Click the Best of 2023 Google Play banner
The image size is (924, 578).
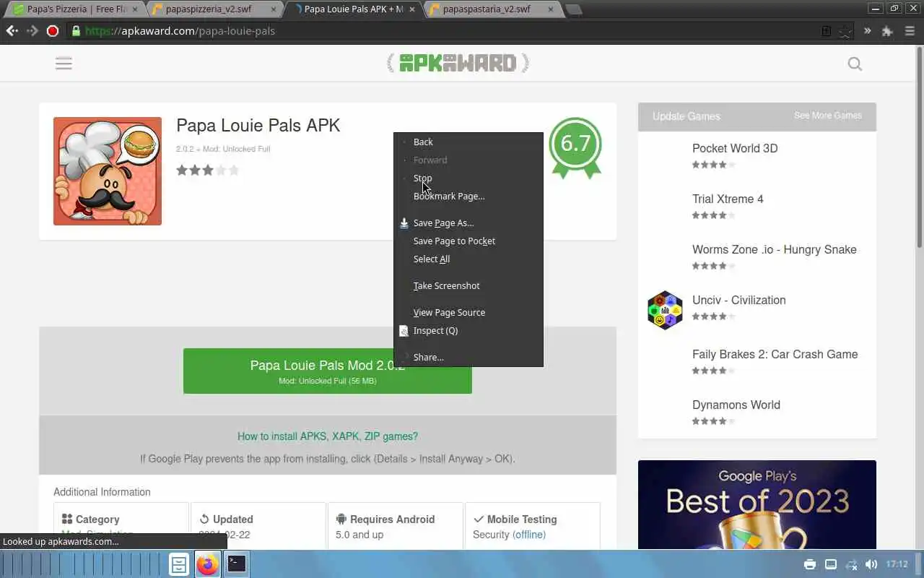[757, 504]
